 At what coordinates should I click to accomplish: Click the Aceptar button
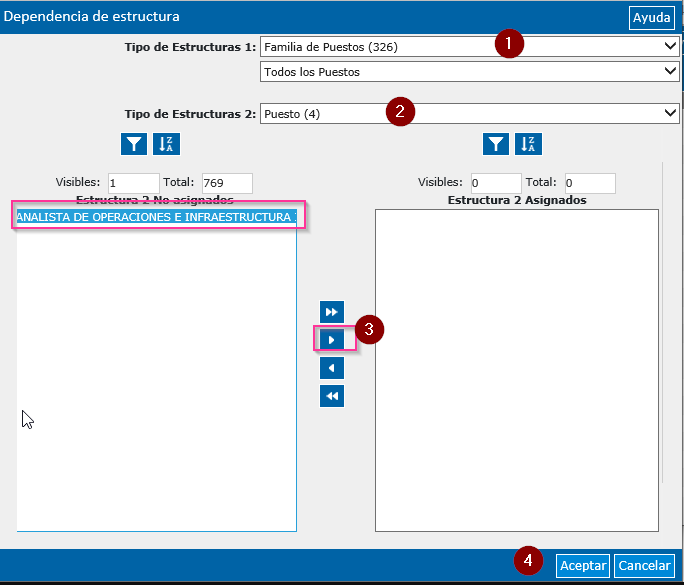click(x=583, y=566)
